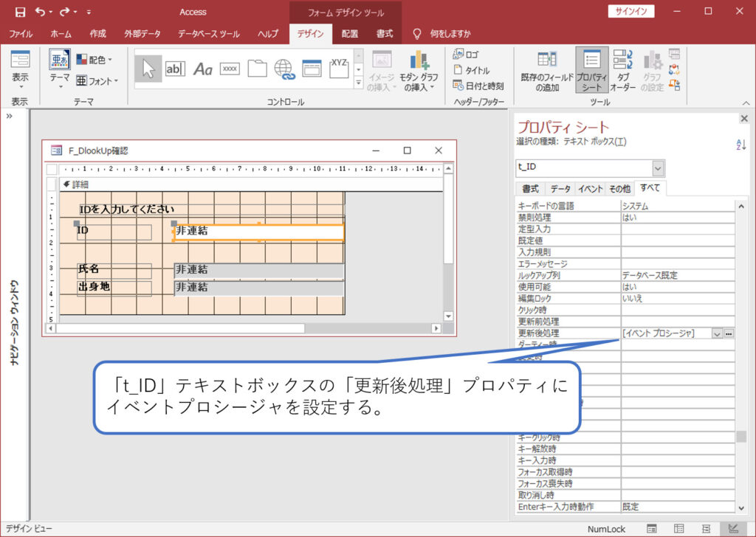Click the property sheet vertical scrollbar down arrow
The image size is (756, 537).
[x=741, y=507]
